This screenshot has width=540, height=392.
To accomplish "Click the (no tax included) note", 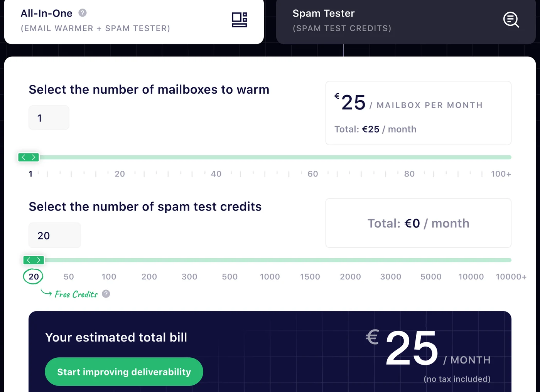I will [457, 379].
